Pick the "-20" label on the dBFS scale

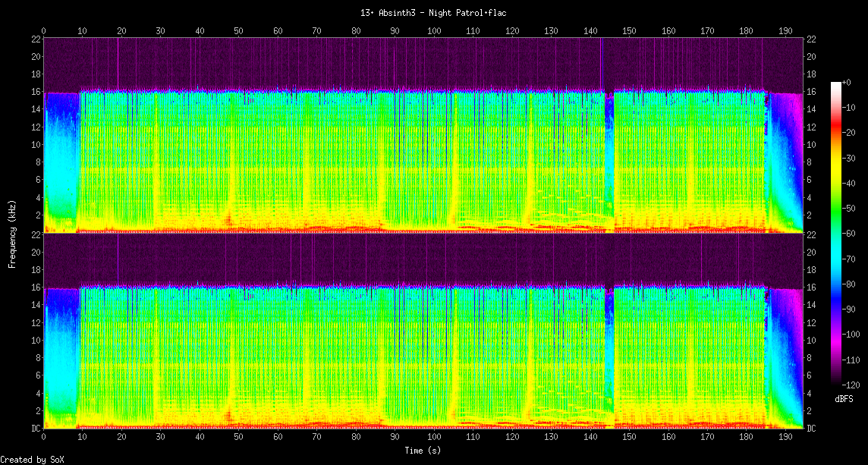pos(848,133)
